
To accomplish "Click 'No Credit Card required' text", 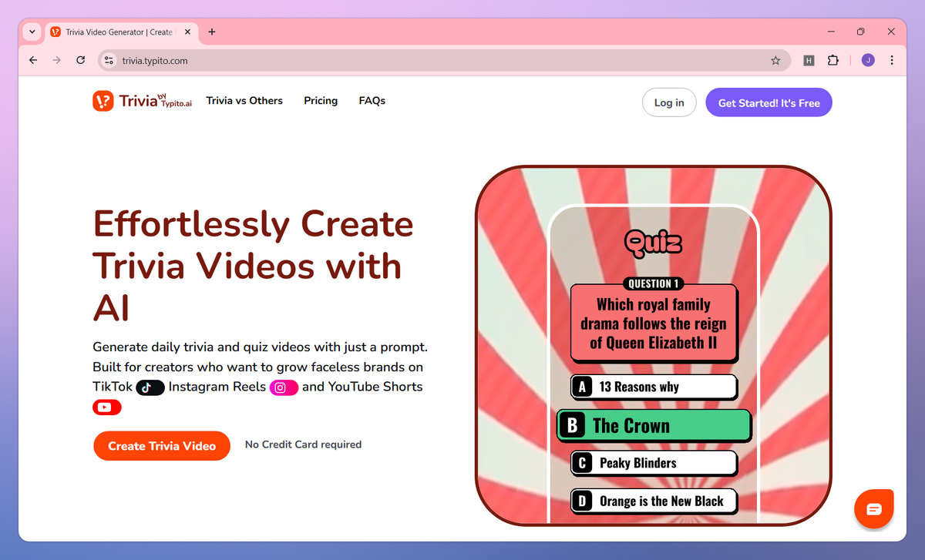I will click(x=303, y=444).
